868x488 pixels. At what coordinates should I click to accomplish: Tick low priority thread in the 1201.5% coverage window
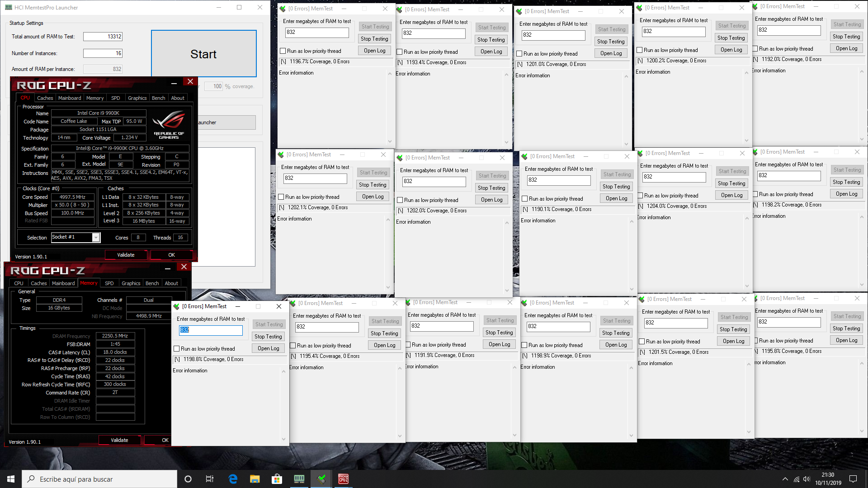pos(642,342)
